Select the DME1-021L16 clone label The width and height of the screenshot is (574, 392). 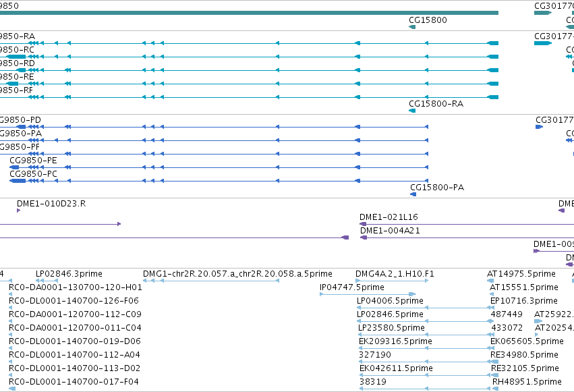pos(389,217)
